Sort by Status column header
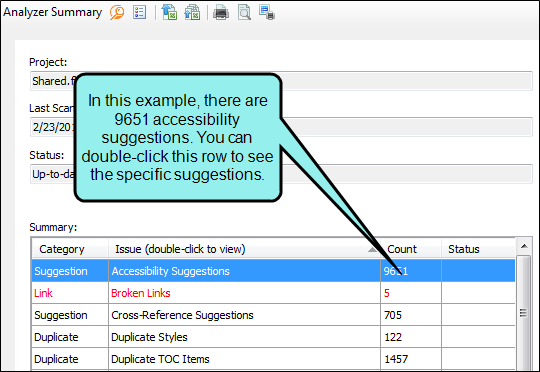This screenshot has width=540, height=372. pyautogui.click(x=478, y=249)
